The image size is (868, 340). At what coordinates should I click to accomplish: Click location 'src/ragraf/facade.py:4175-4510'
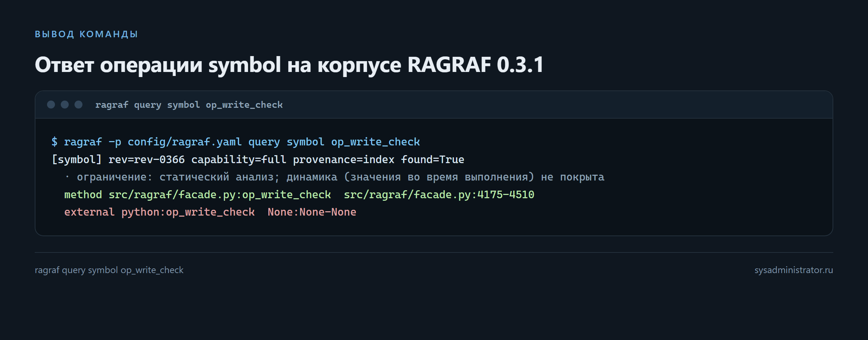tap(439, 195)
